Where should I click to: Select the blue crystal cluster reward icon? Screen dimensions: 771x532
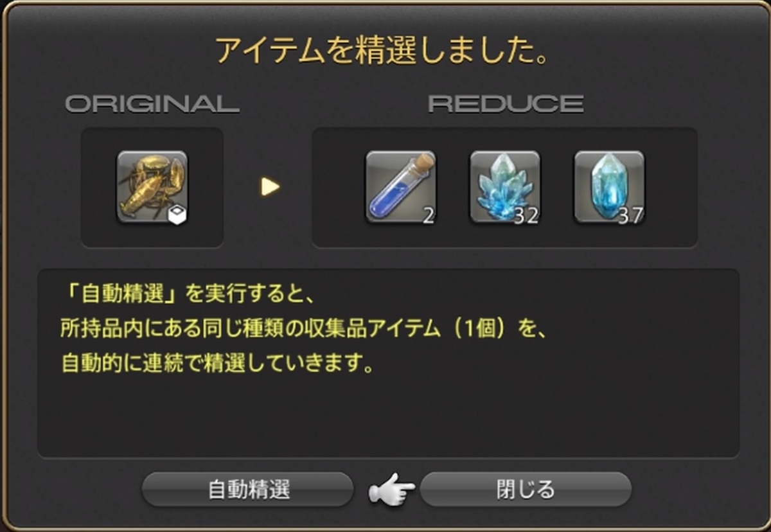[505, 187]
